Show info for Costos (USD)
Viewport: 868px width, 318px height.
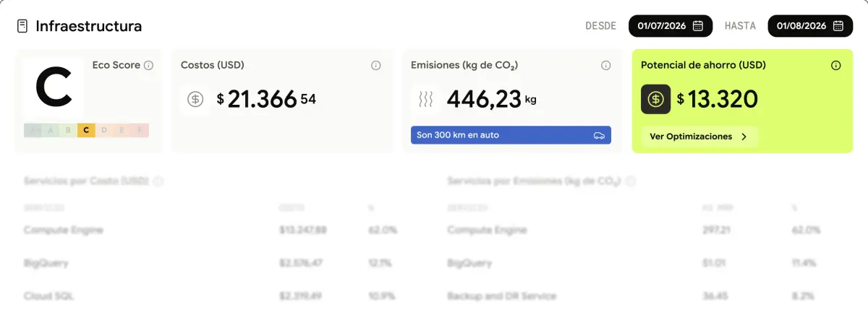click(x=376, y=65)
